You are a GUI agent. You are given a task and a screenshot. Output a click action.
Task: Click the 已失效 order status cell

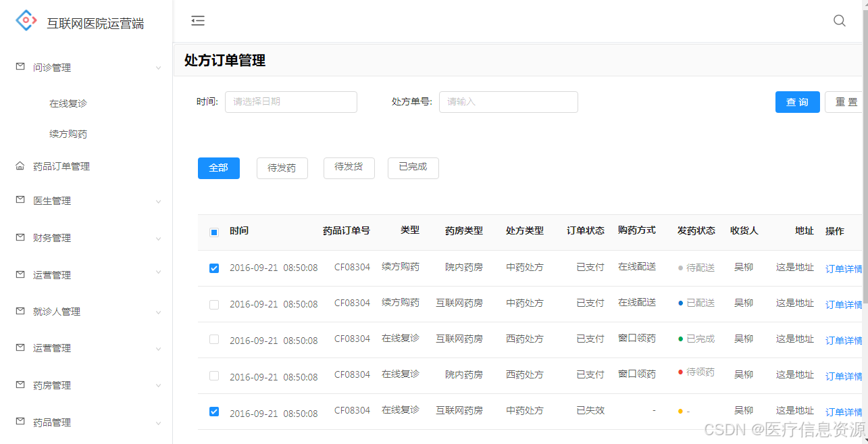pos(590,410)
